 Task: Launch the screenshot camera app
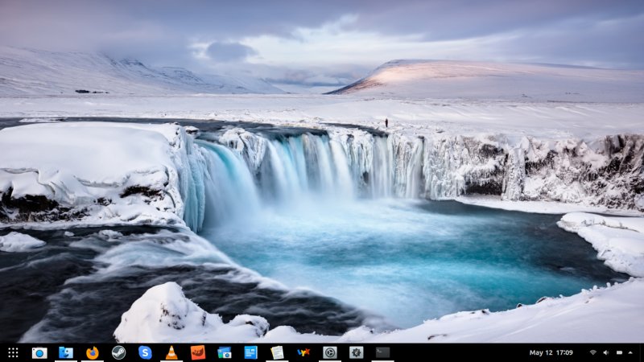pyautogui.click(x=39, y=352)
